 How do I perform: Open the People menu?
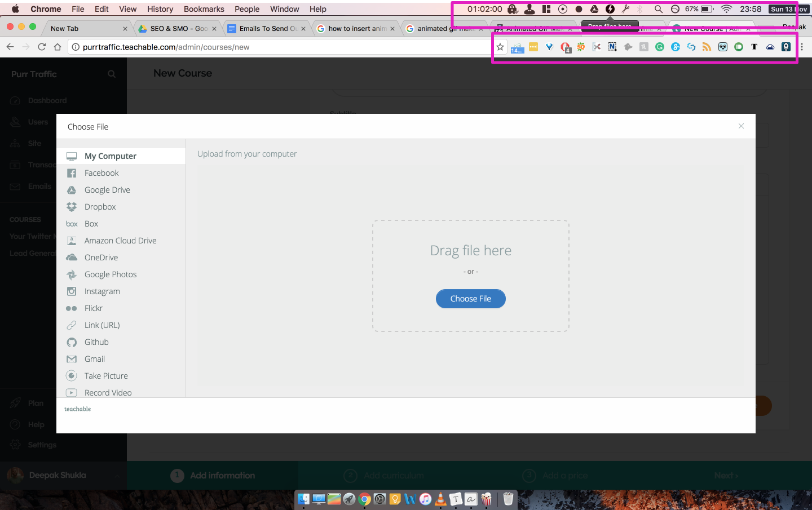coord(247,9)
